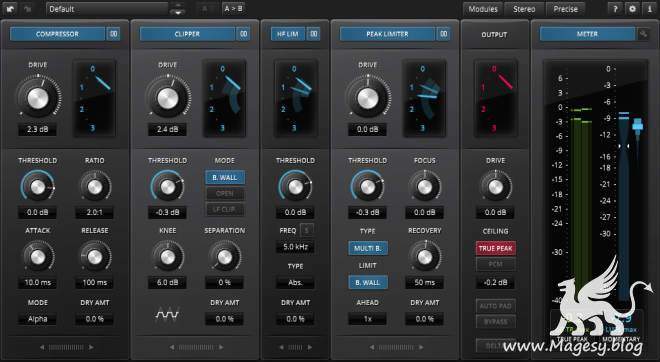Open the Default preset dropdown

(x=107, y=9)
